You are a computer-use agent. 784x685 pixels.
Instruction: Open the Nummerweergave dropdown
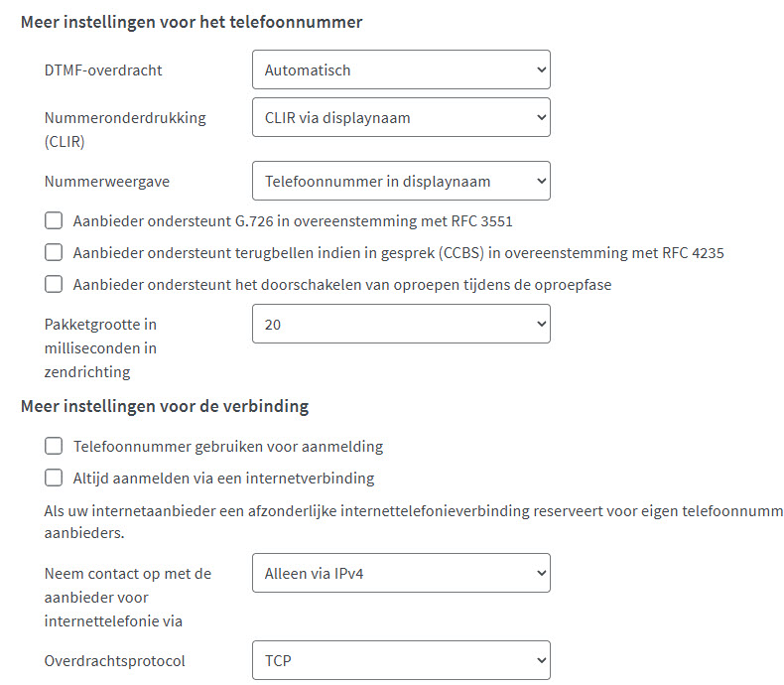point(401,181)
